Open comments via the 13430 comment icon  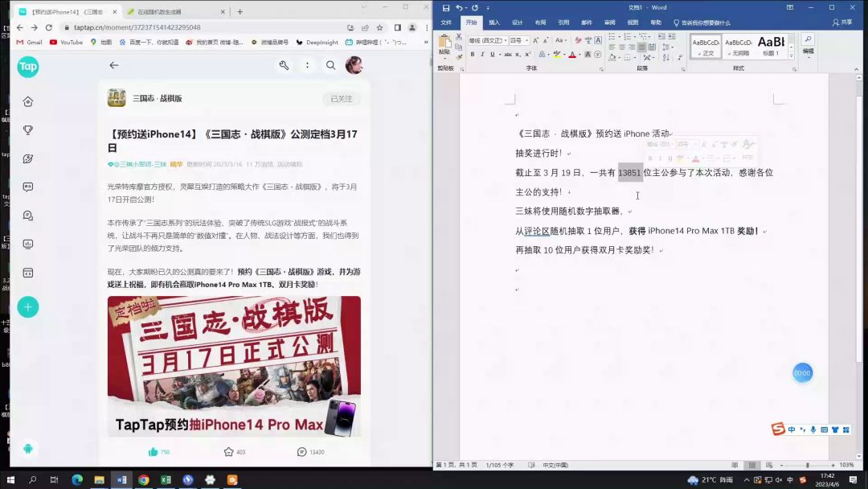(x=301, y=452)
